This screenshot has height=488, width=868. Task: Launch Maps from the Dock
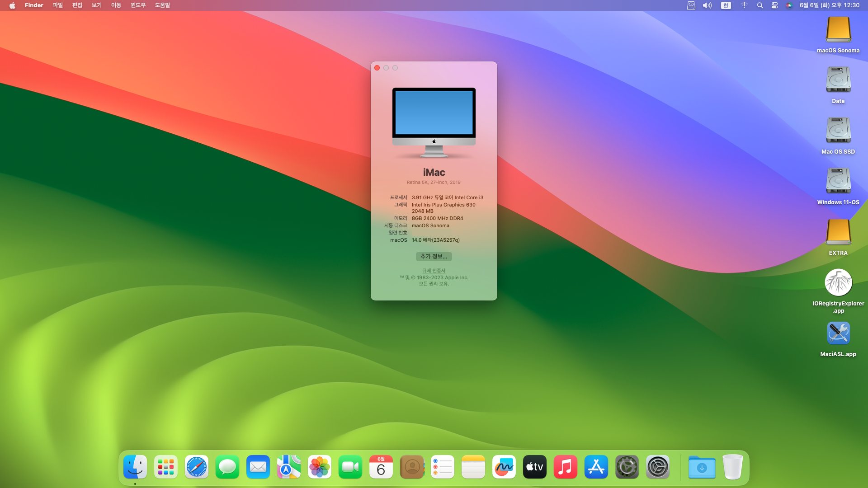tap(289, 467)
